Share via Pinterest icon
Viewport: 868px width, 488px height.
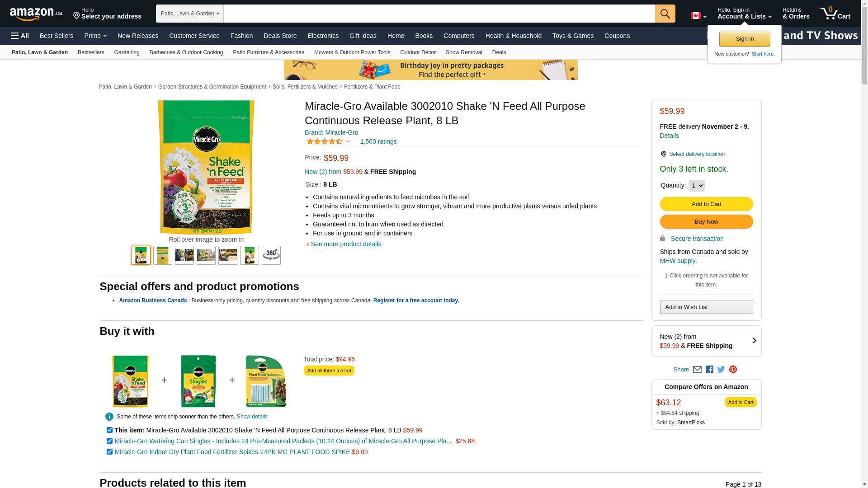[x=733, y=370]
